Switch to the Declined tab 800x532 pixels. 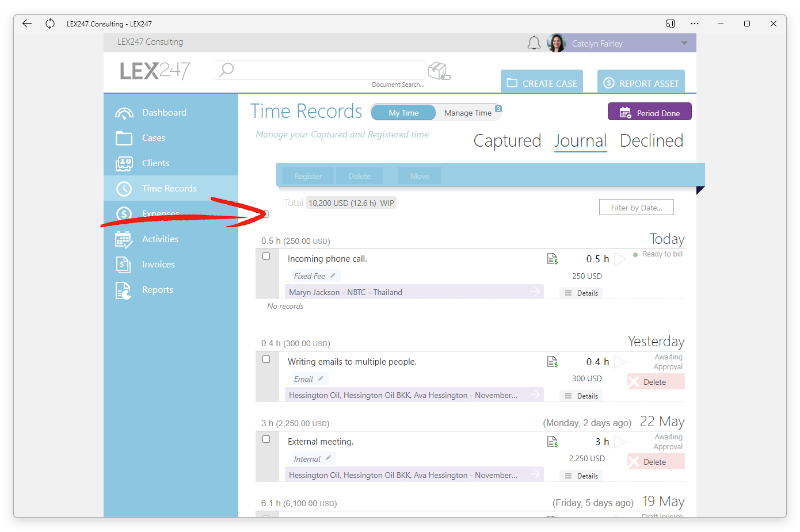tap(652, 141)
